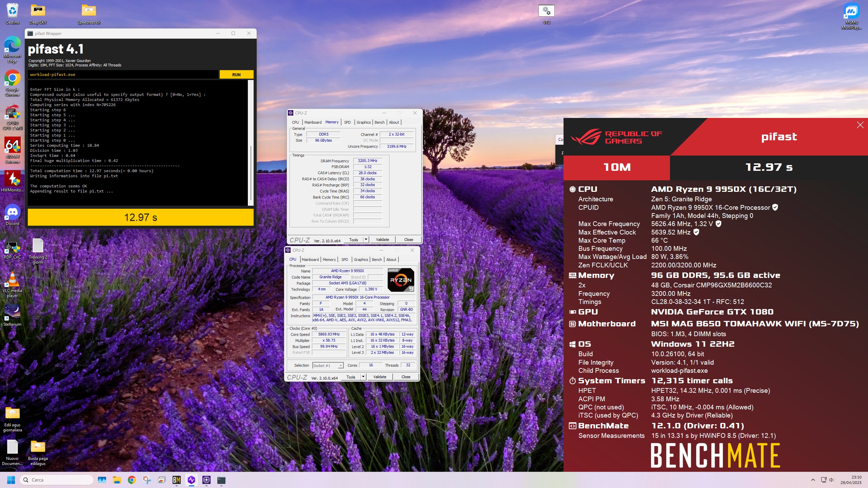Viewport: 868px width, 488px height.
Task: Open the Deep SKY desktop folder
Action: (x=38, y=14)
